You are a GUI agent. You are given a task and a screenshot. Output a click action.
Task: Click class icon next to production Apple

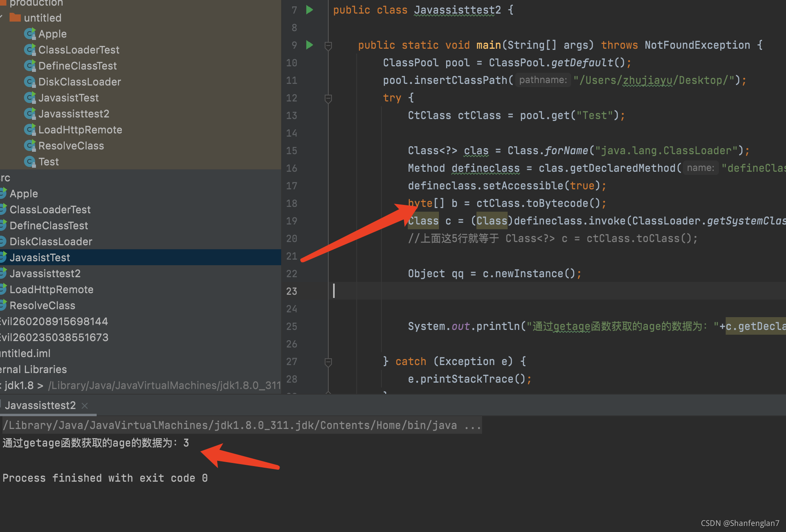[30, 34]
